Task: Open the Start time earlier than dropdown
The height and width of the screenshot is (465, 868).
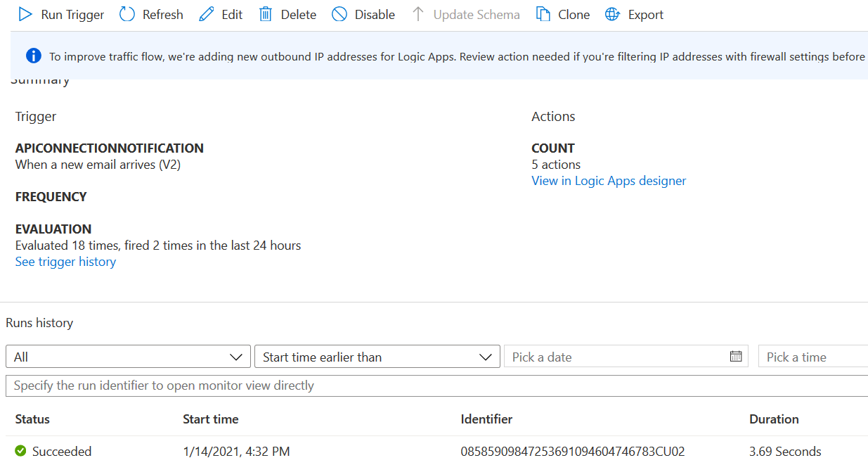Action: click(377, 357)
